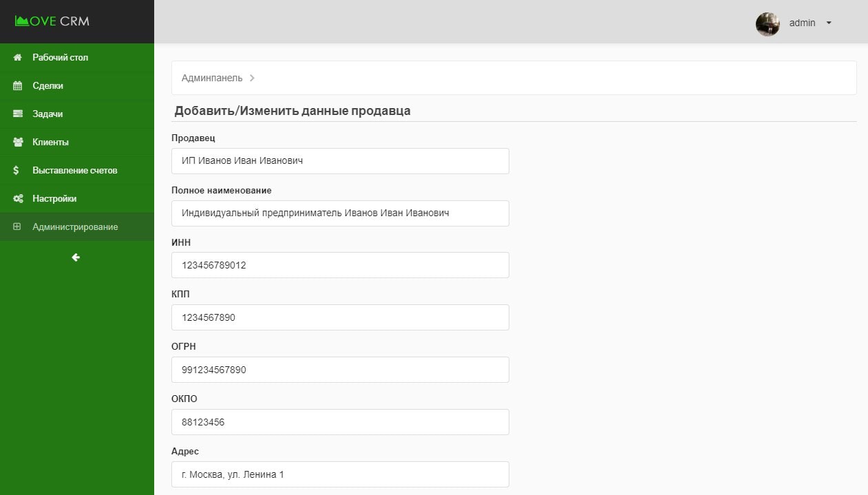Viewport: 868px width, 495px height.
Task: Click the gears icon next to Настройки
Action: (x=17, y=198)
